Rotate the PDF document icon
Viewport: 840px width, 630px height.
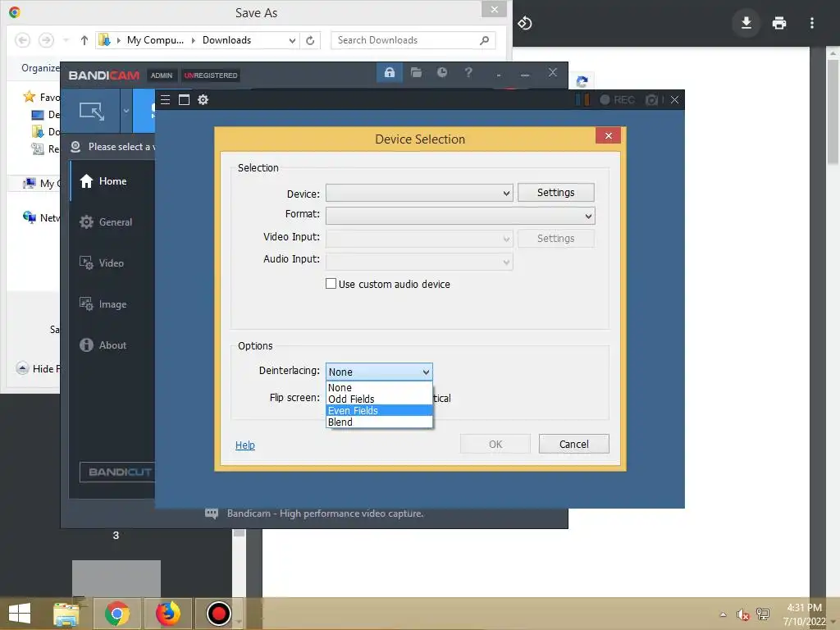point(524,23)
